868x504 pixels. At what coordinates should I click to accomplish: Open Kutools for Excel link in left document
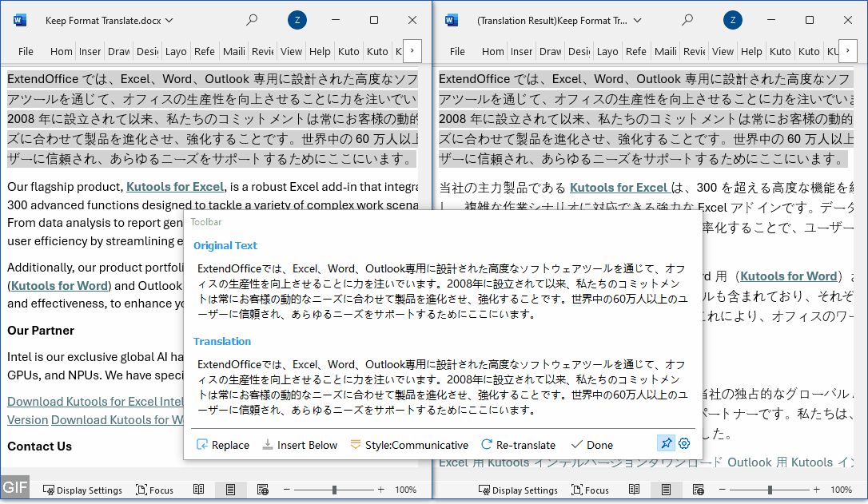175,187
